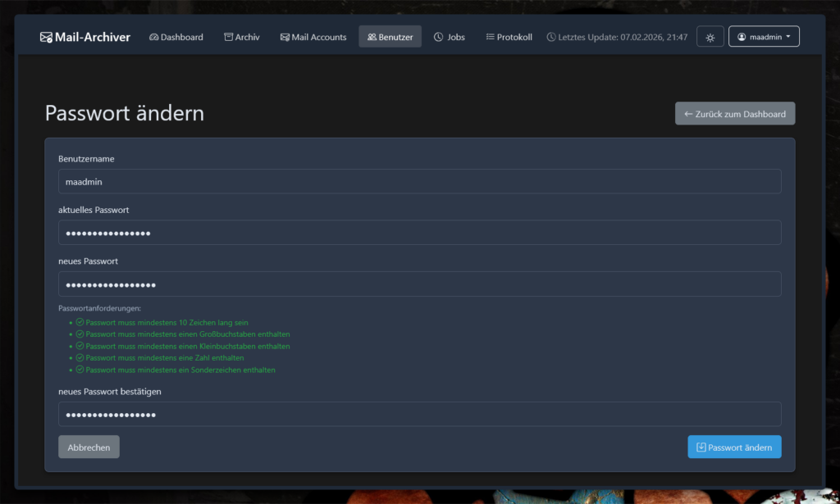Image resolution: width=840 pixels, height=504 pixels.
Task: Open Mail Accounts in navigation bar
Action: (313, 37)
